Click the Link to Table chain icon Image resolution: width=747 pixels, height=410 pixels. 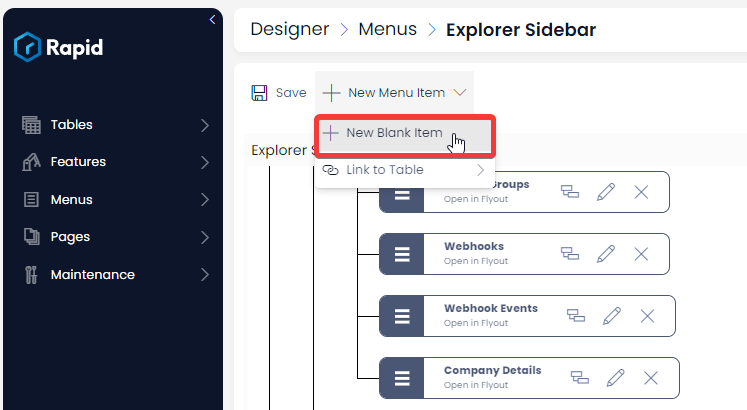pos(330,170)
